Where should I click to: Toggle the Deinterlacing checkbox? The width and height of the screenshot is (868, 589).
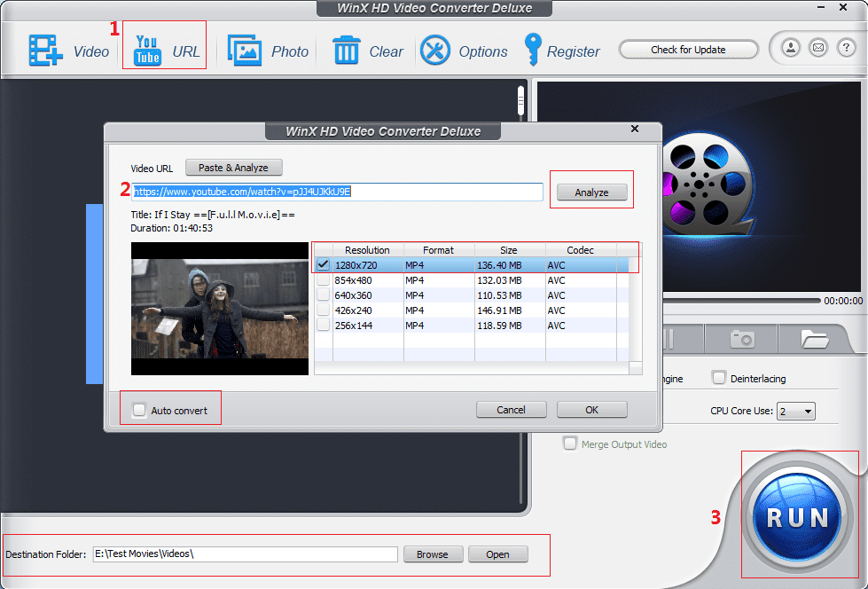tap(718, 378)
